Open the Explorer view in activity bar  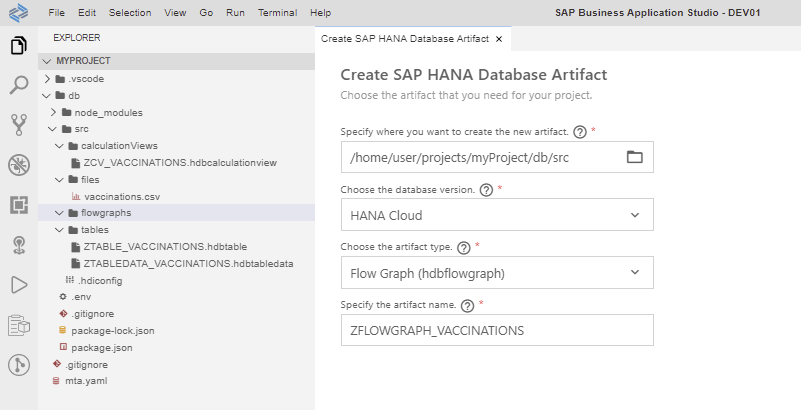click(x=18, y=45)
